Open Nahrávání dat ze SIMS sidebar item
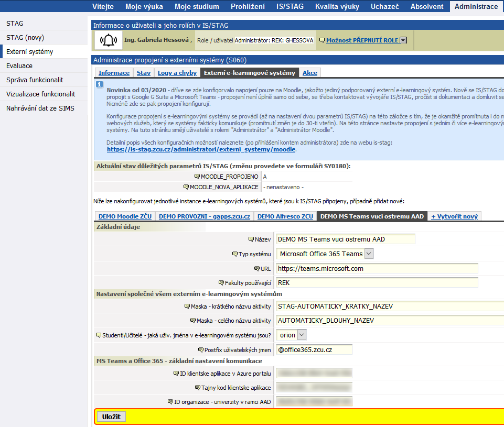Image resolution: width=504 pixels, height=427 pixels. (x=44, y=108)
